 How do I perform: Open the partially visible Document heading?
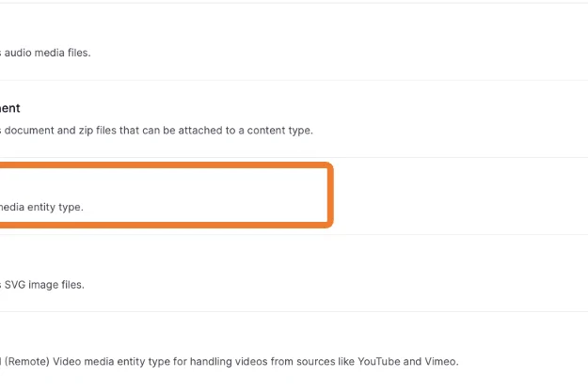[x=10, y=108]
